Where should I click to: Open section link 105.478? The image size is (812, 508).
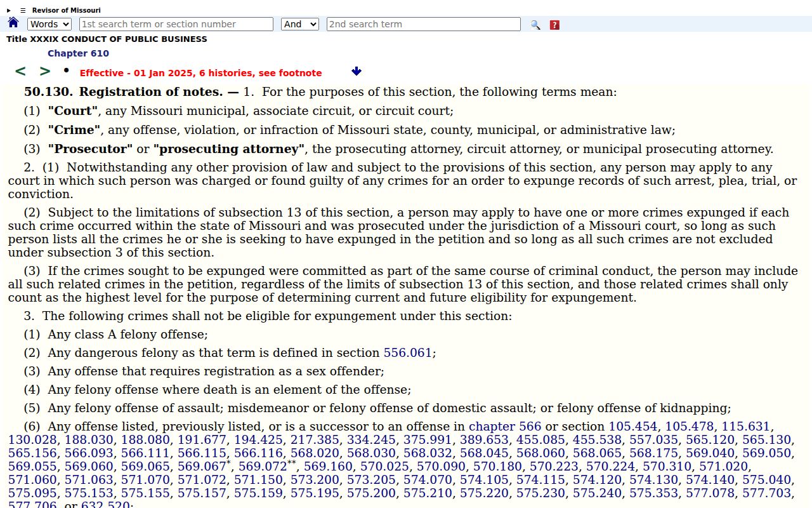pos(690,426)
